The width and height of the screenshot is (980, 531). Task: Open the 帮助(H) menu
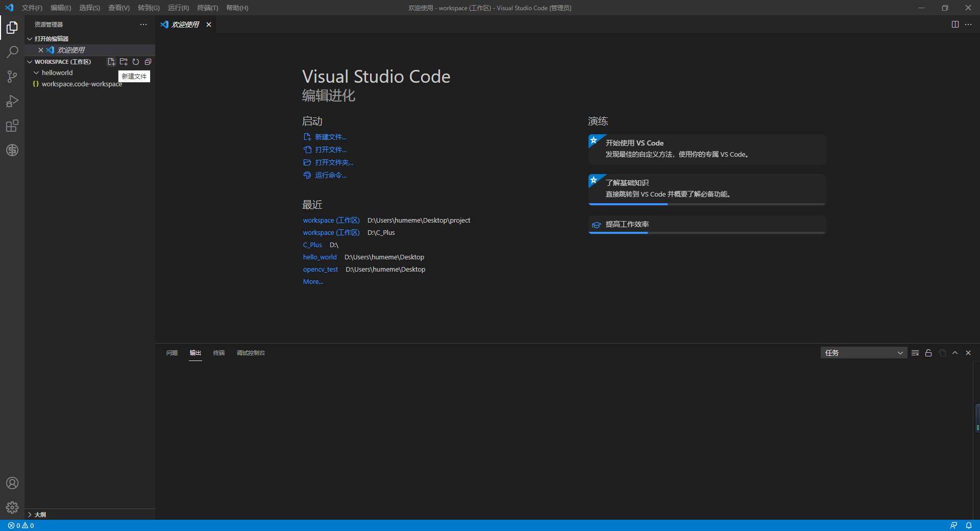(237, 8)
